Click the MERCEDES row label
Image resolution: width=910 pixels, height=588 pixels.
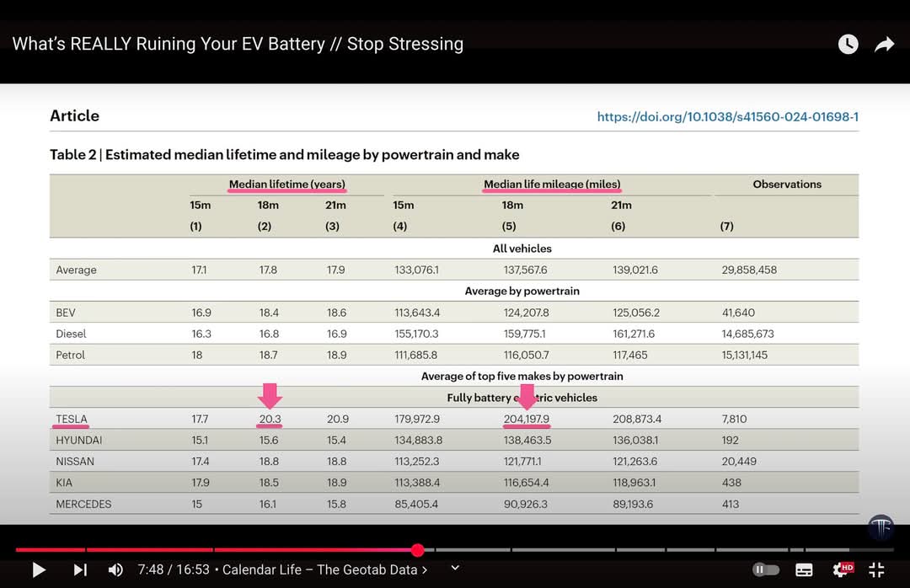coord(83,504)
